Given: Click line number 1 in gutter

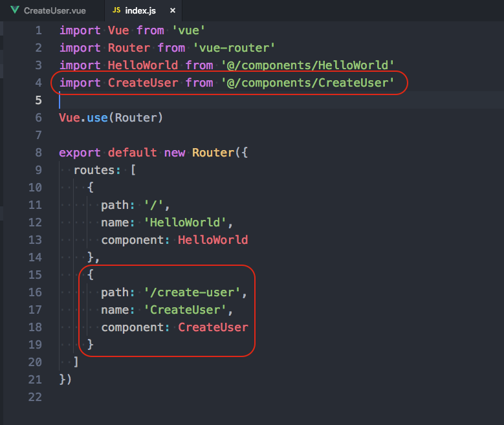Looking at the screenshot, I should coord(39,30).
